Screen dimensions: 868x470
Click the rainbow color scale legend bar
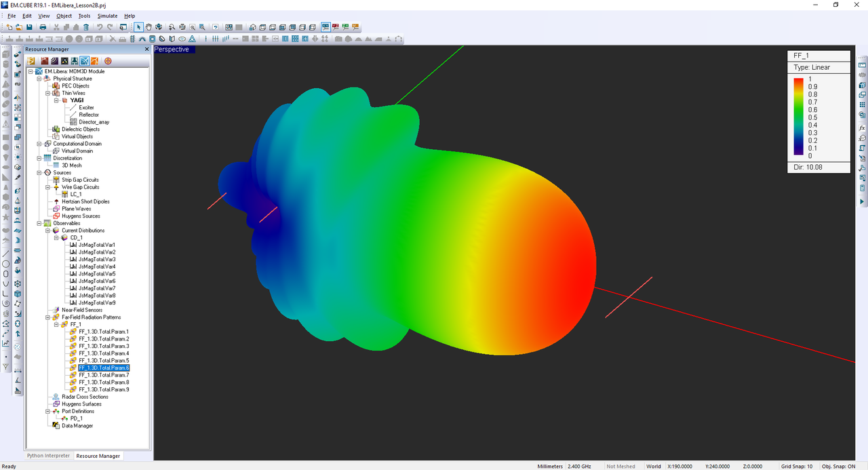tap(797, 117)
